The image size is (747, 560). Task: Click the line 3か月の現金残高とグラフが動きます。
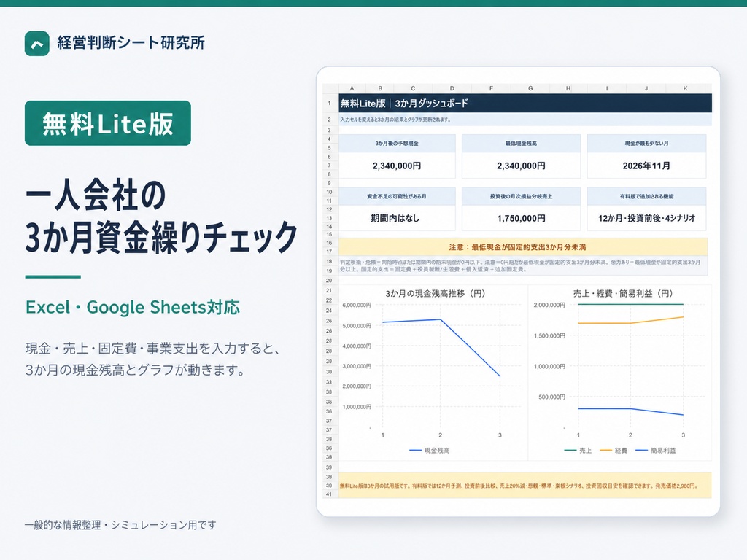[135, 370]
